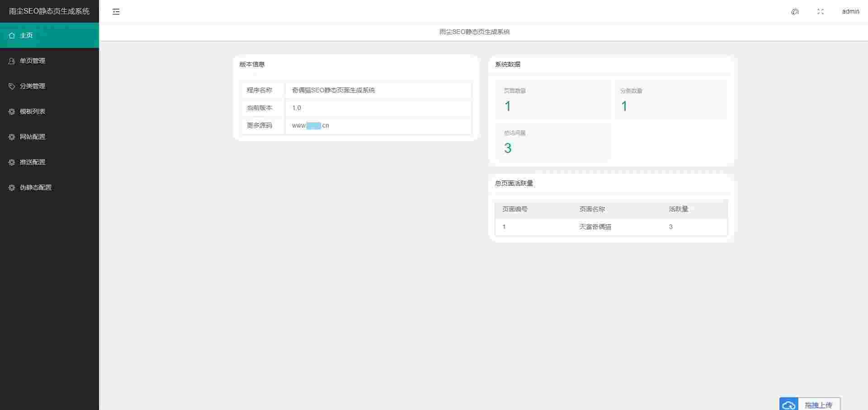Image resolution: width=868 pixels, height=410 pixels.
Task: Select the 雨尘SEO静态页生成系统 page tab
Action: (x=475, y=32)
